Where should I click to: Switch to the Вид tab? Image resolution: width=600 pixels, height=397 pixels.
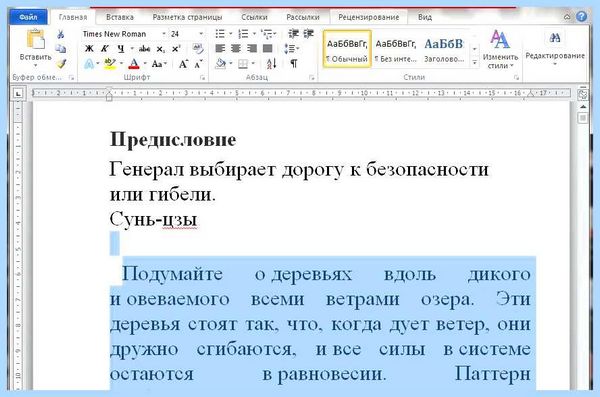click(x=425, y=17)
